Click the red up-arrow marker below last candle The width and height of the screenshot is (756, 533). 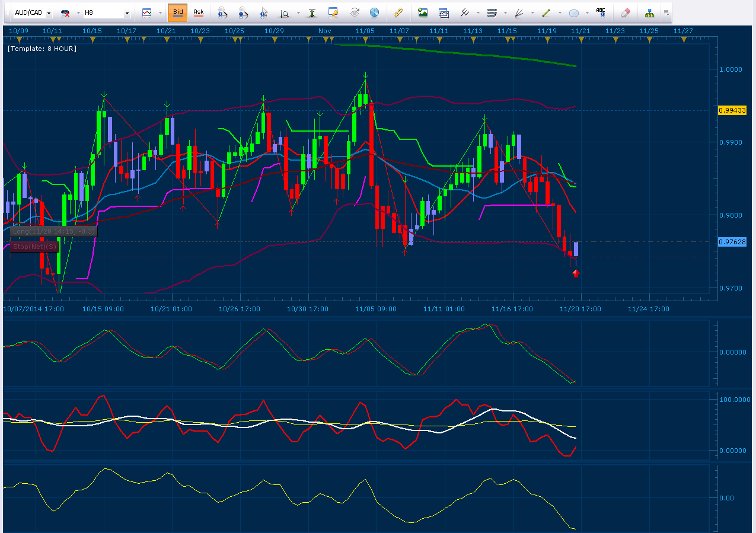575,273
